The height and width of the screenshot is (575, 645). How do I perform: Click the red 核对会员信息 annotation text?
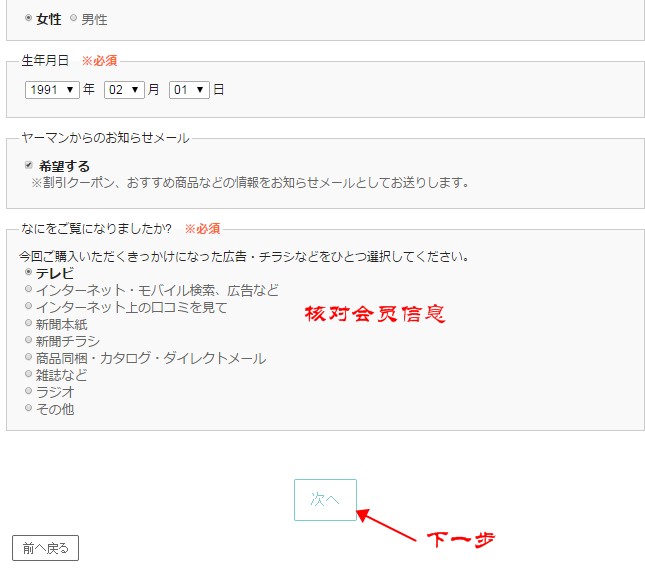[374, 313]
